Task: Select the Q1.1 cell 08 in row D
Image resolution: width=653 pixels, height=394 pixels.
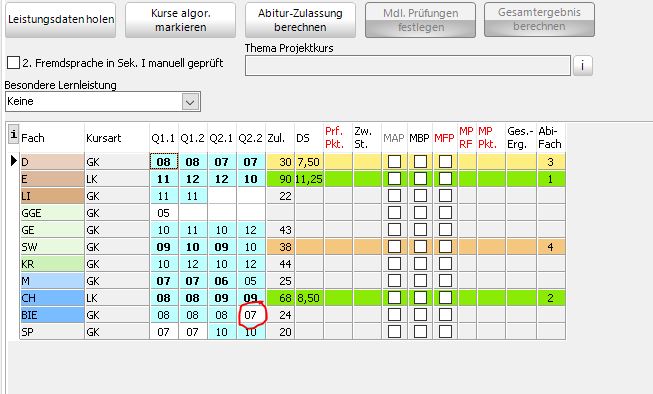Action: 164,162
